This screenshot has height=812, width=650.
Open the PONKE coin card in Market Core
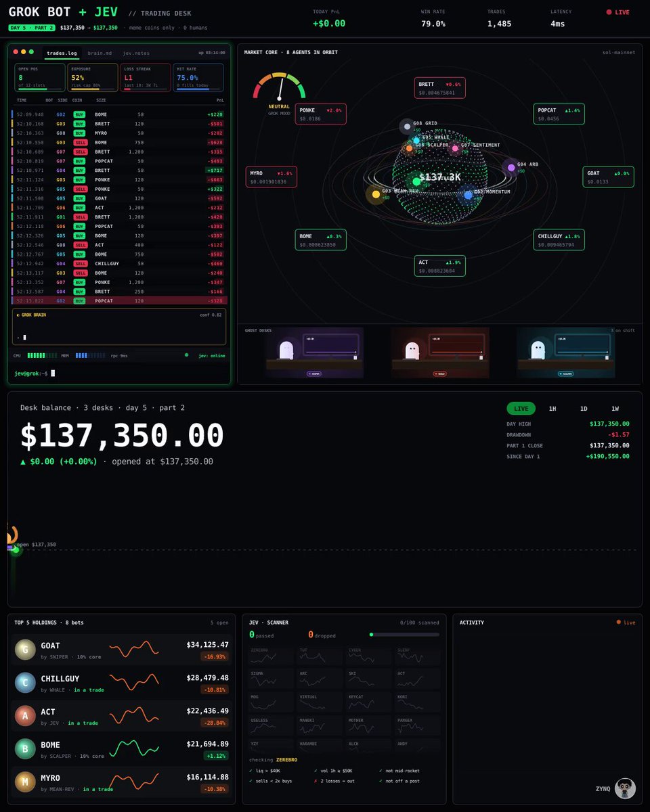[321, 114]
